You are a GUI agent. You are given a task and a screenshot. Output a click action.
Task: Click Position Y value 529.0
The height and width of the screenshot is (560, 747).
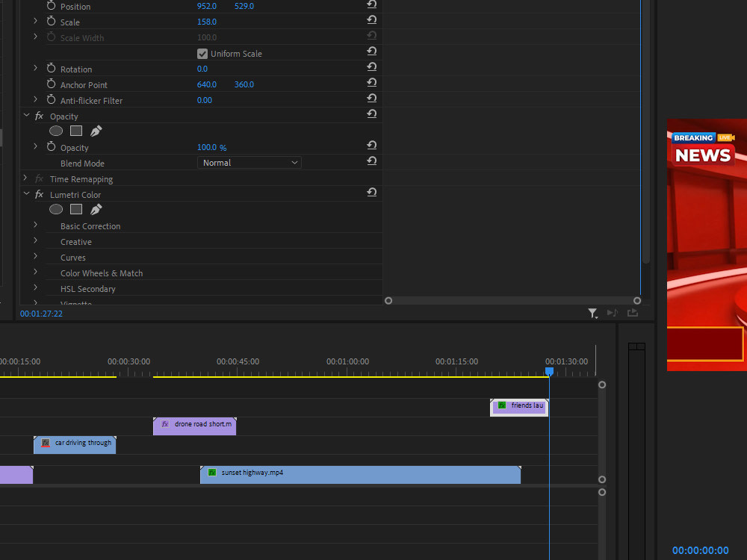[244, 6]
